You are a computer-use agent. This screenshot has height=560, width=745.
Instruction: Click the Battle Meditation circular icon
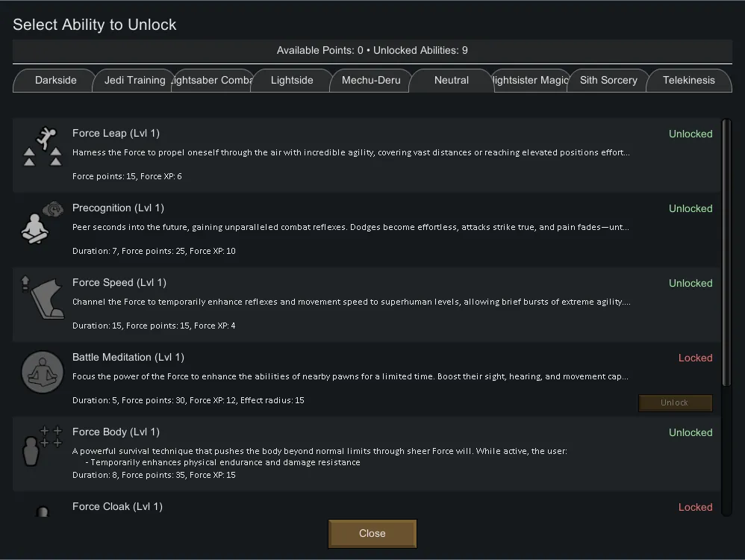pyautogui.click(x=43, y=372)
